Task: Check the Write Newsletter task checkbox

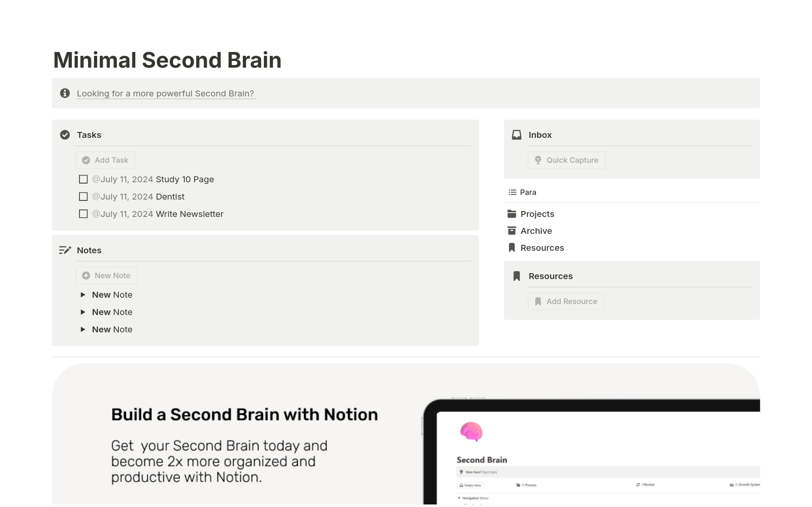Action: 83,214
